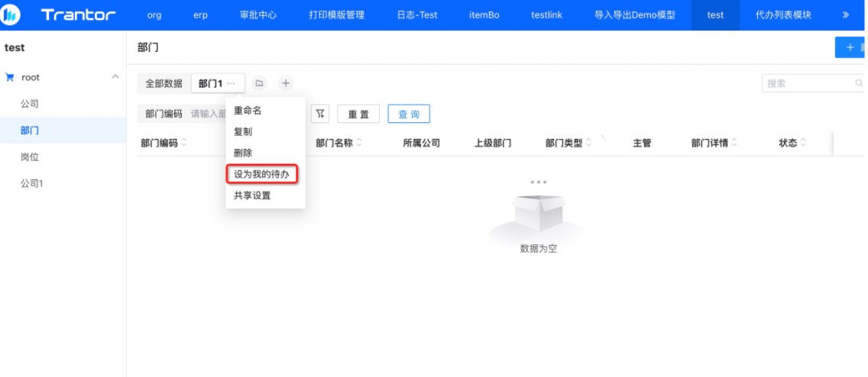The image size is (868, 377).
Task: Sort by 部门详情 column arrows
Action: (734, 143)
